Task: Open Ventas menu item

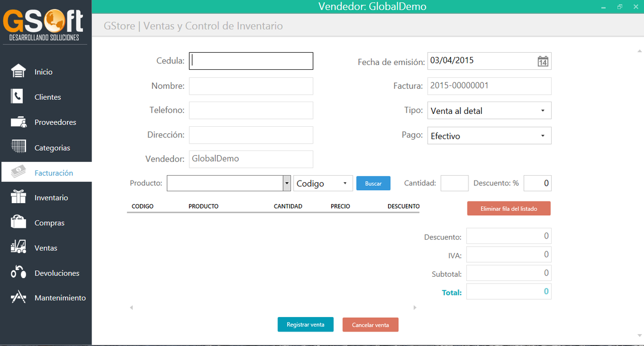Action: coord(46,248)
